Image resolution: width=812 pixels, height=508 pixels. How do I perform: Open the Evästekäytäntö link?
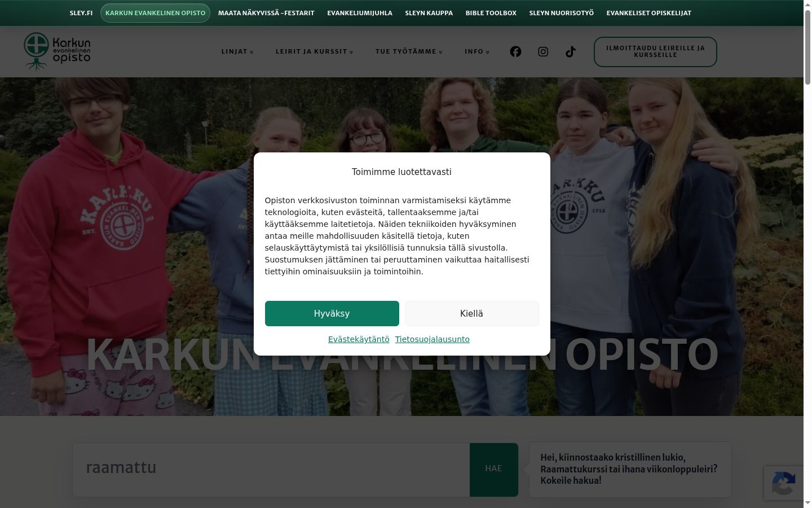point(359,339)
